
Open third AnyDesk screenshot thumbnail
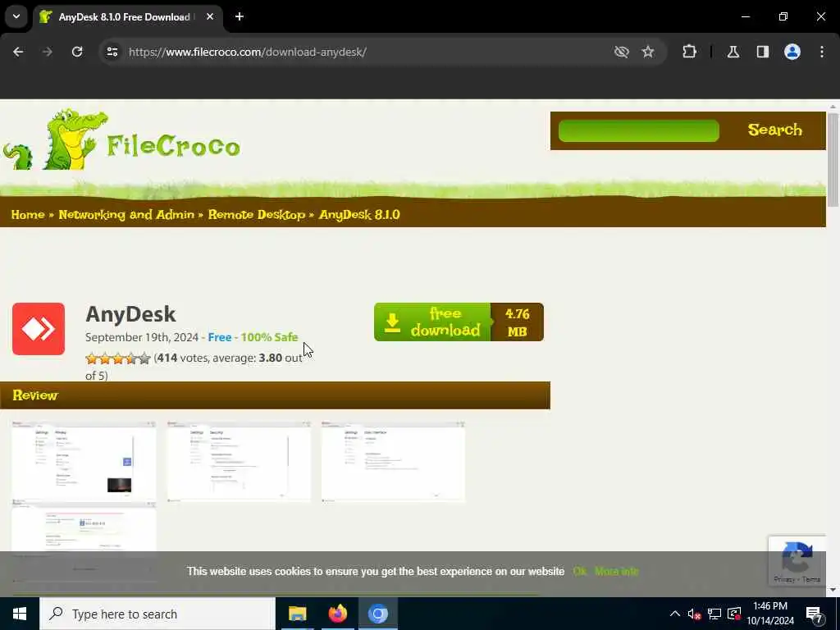point(393,461)
